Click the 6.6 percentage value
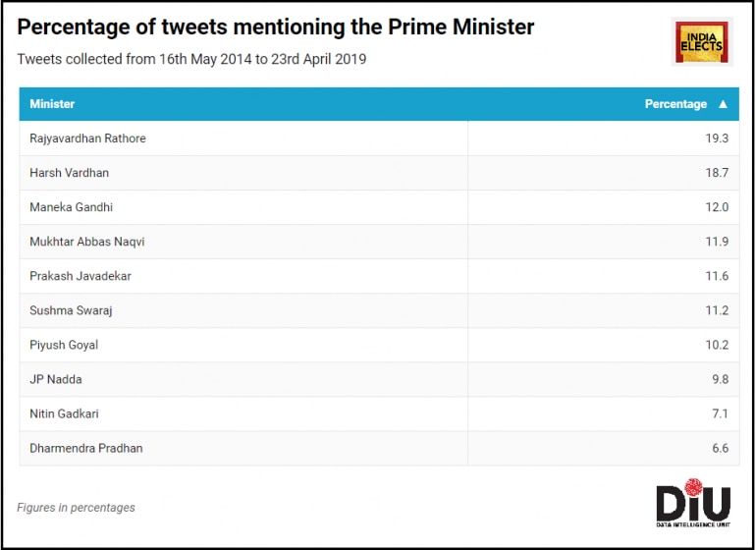756x550 pixels. [720, 448]
